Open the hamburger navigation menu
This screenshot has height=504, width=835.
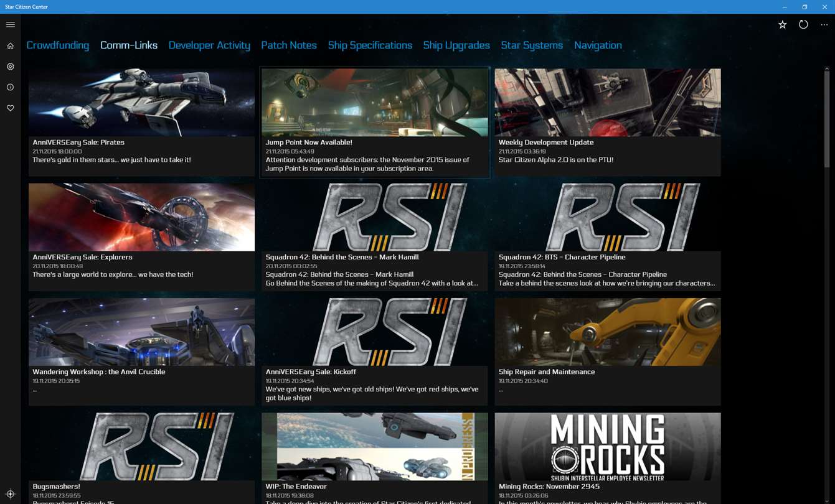tap(10, 24)
